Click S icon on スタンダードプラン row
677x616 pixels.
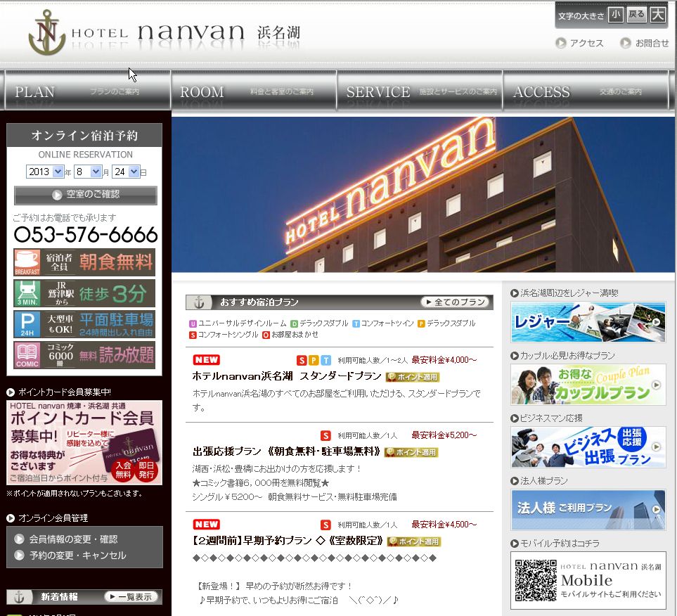click(302, 360)
